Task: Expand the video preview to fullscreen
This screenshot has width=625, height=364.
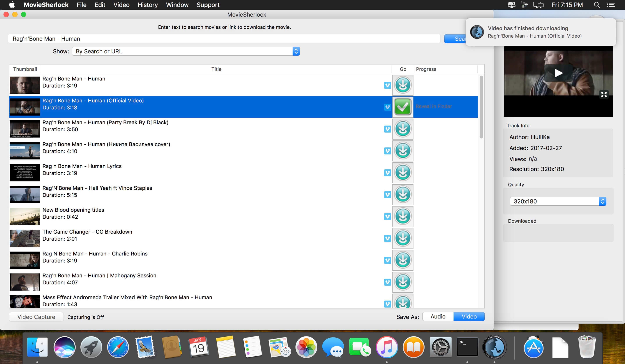Action: [604, 94]
